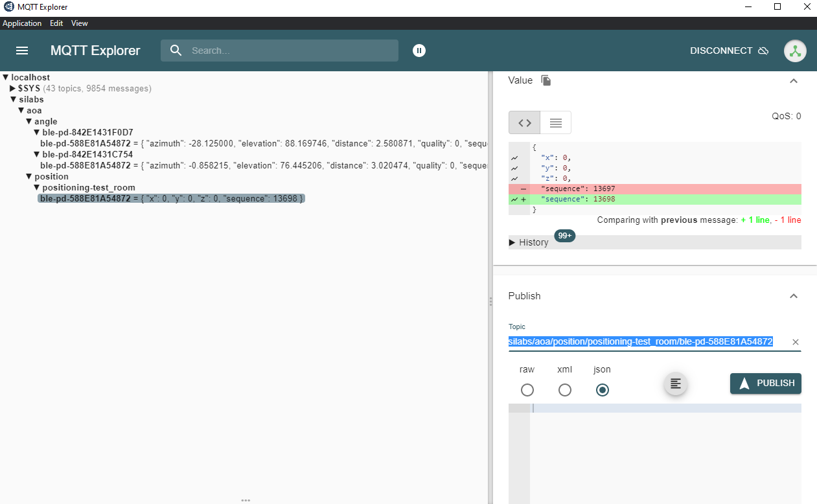Clear the publish topic field
The width and height of the screenshot is (817, 504).
[796, 342]
